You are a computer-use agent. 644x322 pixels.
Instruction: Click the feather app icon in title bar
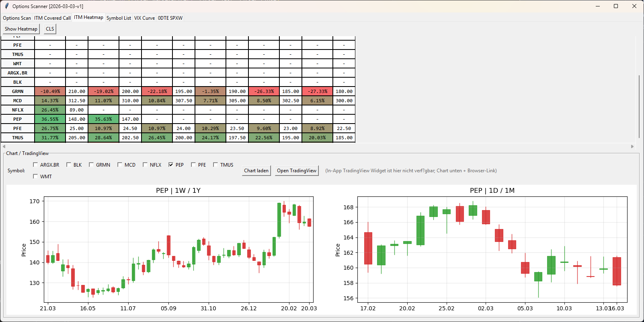(6, 6)
